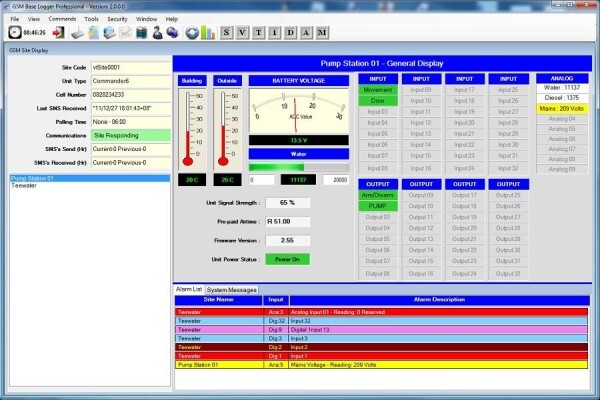Click the envelope messages toolbar icon
The image size is (600, 400).
(126, 33)
